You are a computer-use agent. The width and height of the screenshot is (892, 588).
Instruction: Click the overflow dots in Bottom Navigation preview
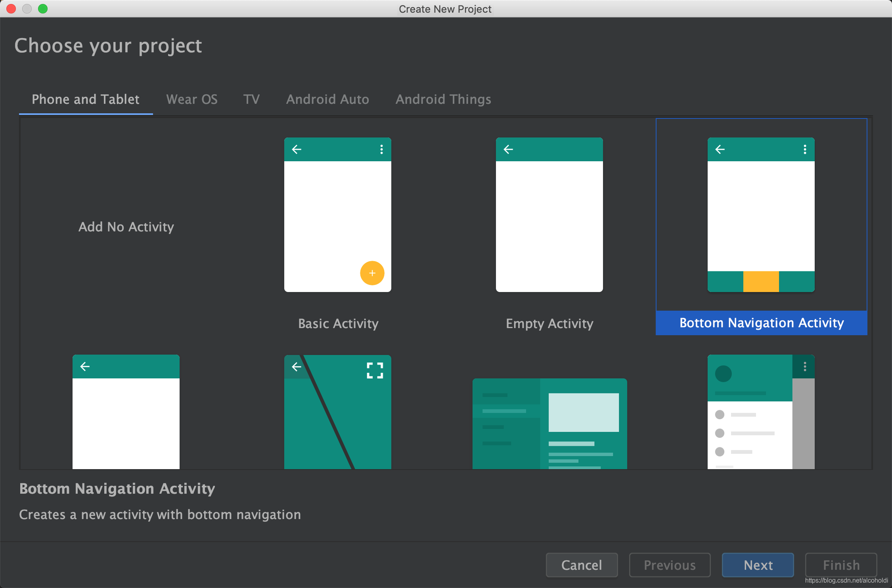coord(805,149)
